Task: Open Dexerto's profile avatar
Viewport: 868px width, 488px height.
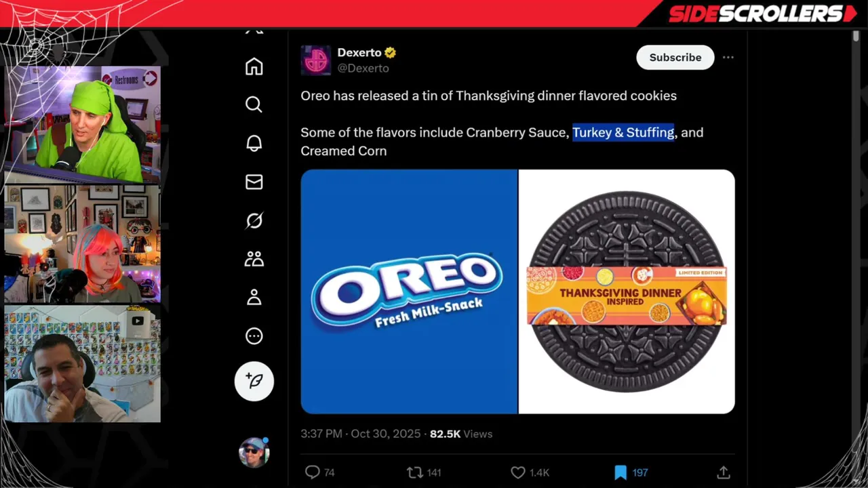Action: [315, 60]
